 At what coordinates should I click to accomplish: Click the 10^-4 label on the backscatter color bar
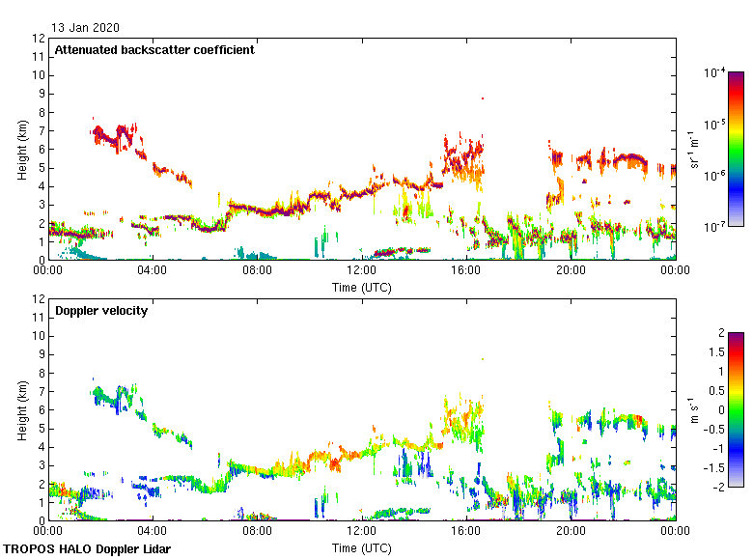(x=714, y=73)
